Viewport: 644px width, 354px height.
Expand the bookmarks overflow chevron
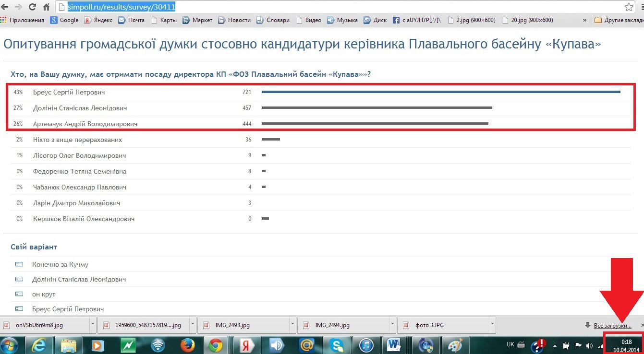click(584, 20)
